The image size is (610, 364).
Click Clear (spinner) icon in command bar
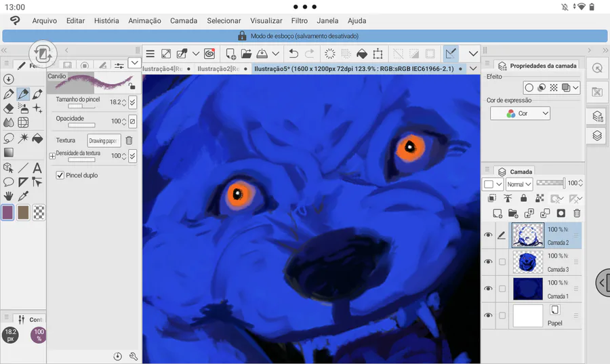coord(330,54)
